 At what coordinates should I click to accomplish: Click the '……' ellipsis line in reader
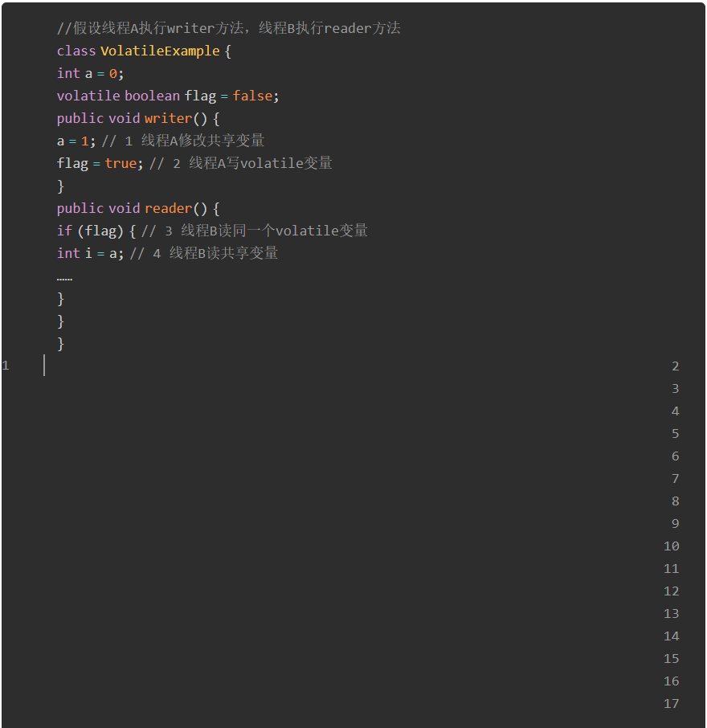click(64, 279)
